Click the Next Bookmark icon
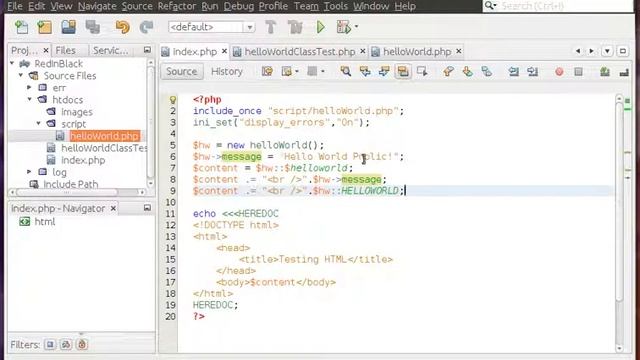The width and height of the screenshot is (640, 360). (x=467, y=72)
